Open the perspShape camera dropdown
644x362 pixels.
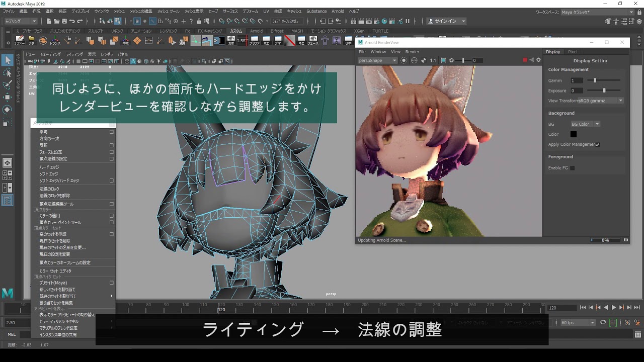point(377,60)
